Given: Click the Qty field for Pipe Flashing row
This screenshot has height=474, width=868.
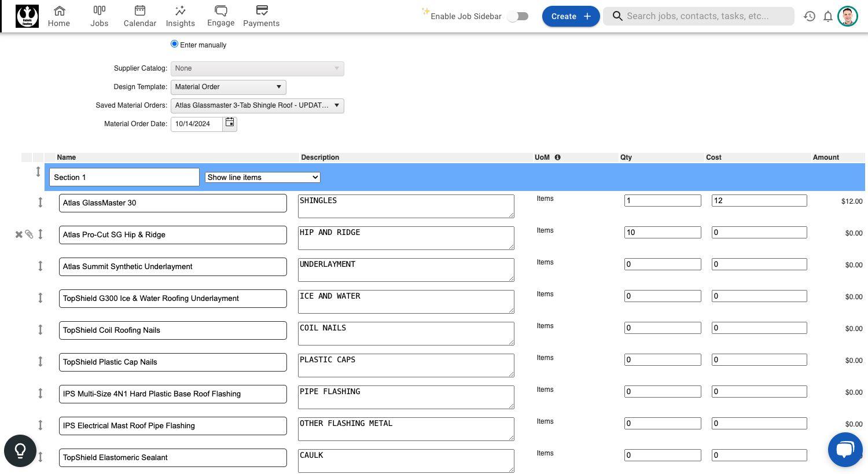Looking at the screenshot, I should coord(663,392).
